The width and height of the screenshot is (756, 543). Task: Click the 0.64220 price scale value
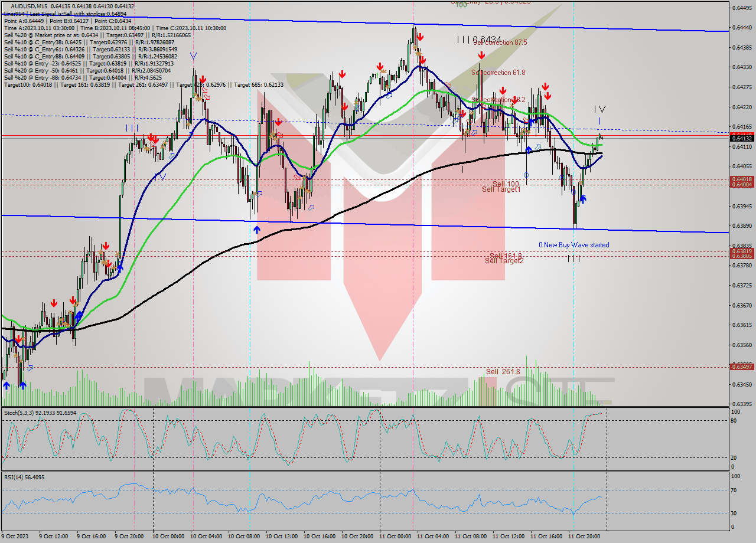pos(742,107)
